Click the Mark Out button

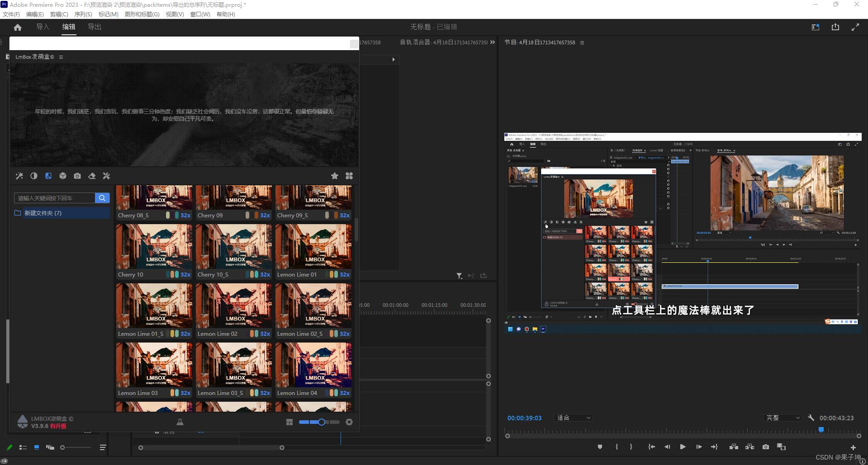631,447
